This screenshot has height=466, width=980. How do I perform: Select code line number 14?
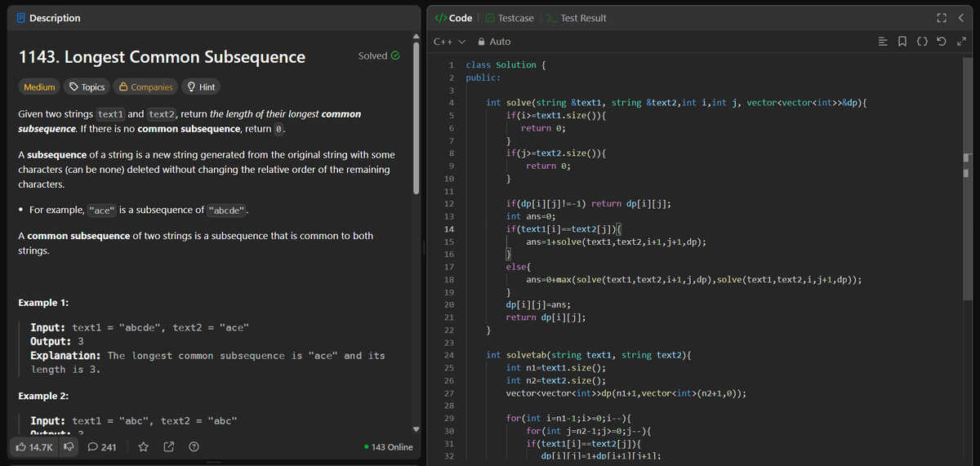click(x=448, y=229)
